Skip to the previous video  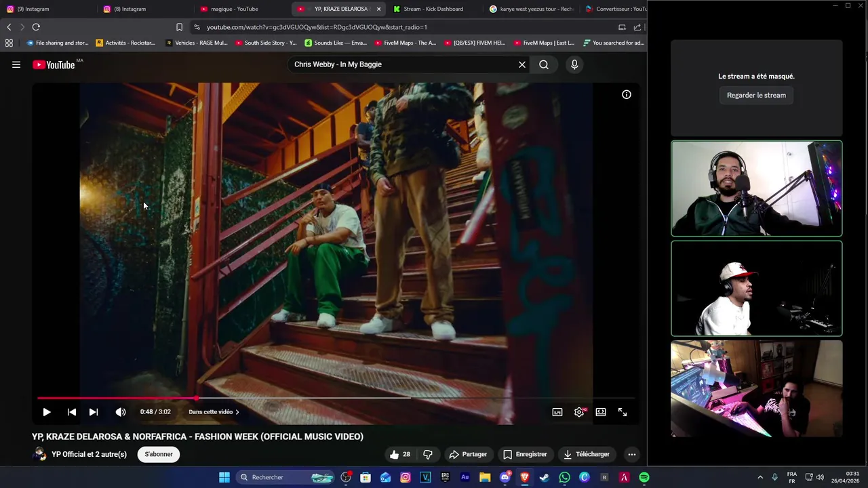pos(71,412)
